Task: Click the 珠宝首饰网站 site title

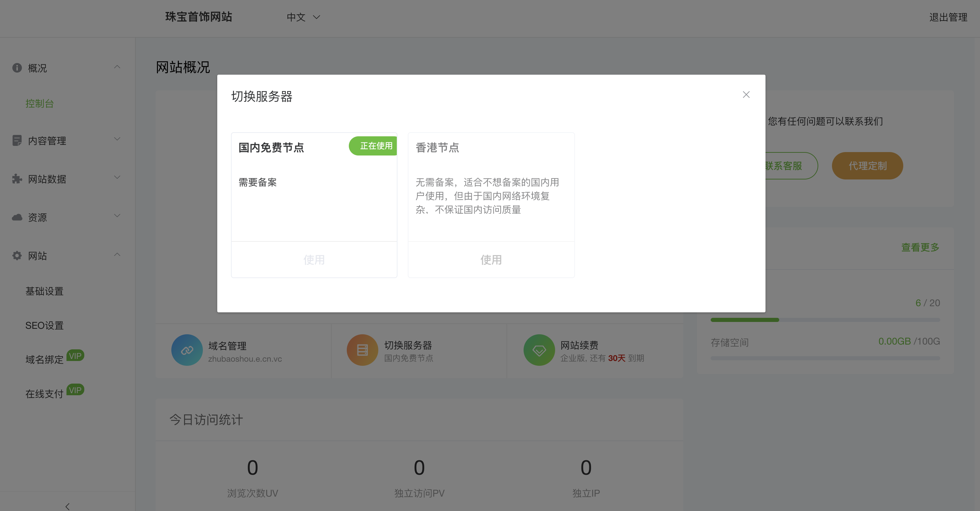Action: (199, 17)
